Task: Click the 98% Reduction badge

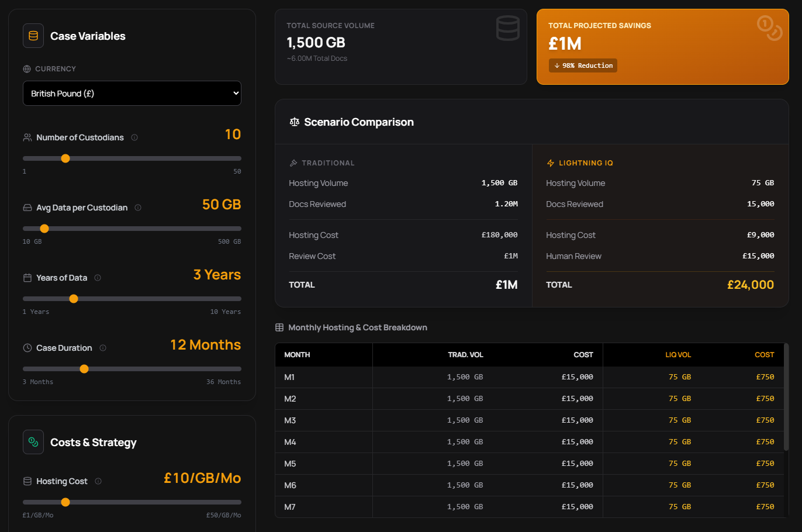Action: 583,65
